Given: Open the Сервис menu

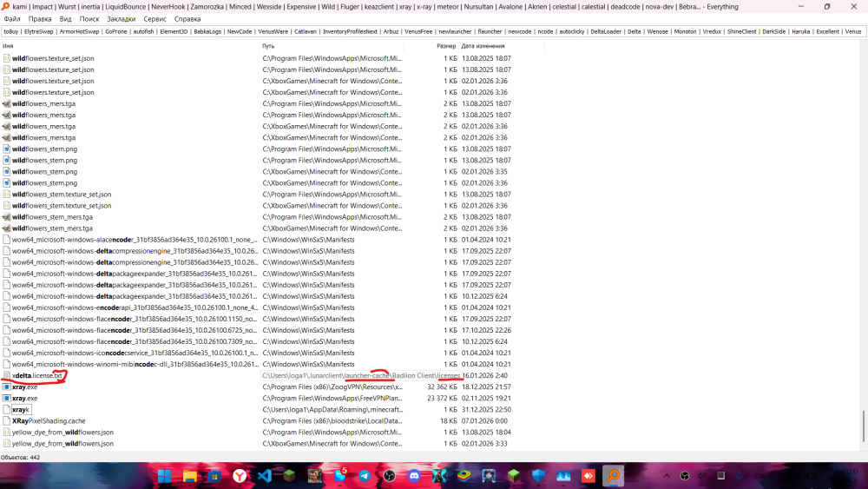Looking at the screenshot, I should [x=155, y=19].
